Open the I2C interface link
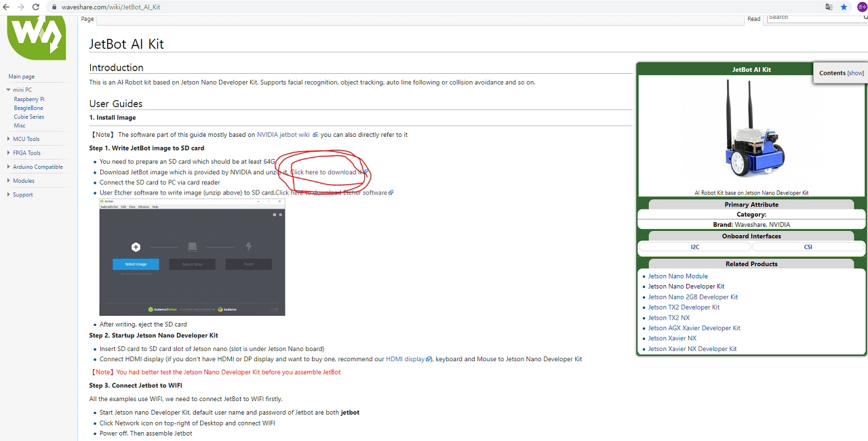868x441 pixels. pyautogui.click(x=695, y=247)
